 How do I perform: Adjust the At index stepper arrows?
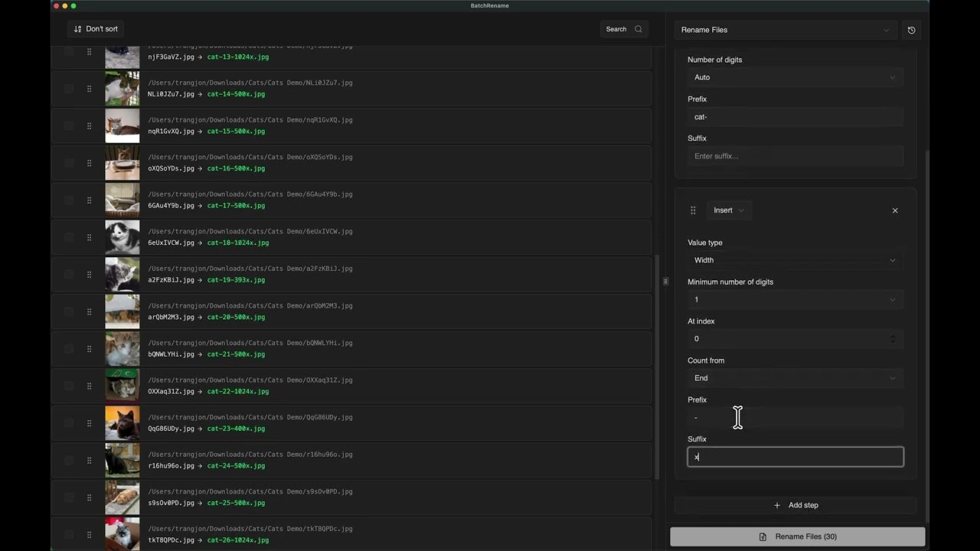(893, 339)
